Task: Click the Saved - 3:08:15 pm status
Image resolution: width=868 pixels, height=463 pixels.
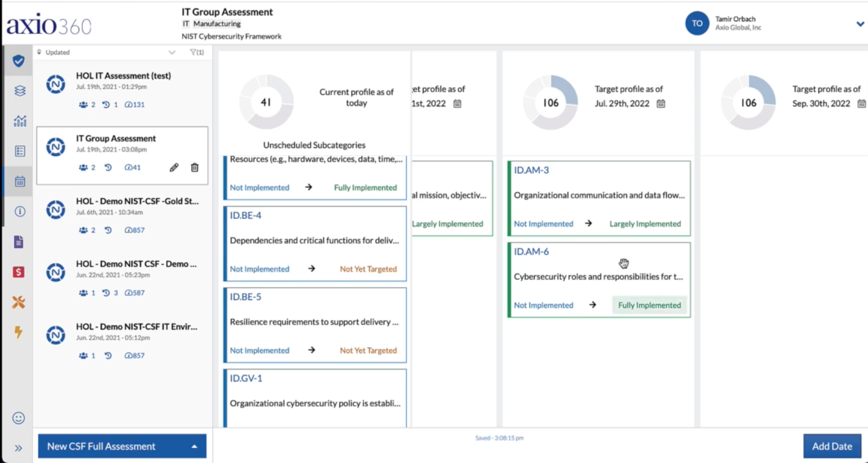Action: tap(500, 438)
